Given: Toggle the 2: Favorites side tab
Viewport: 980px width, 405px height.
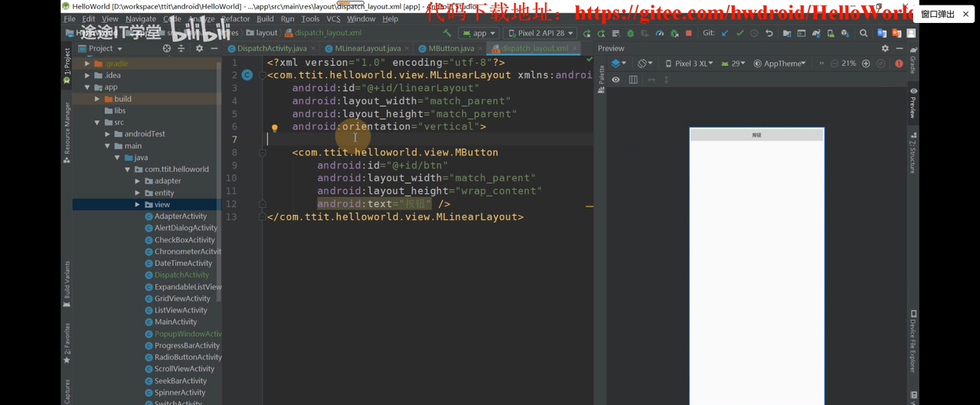Looking at the screenshot, I should tap(67, 344).
